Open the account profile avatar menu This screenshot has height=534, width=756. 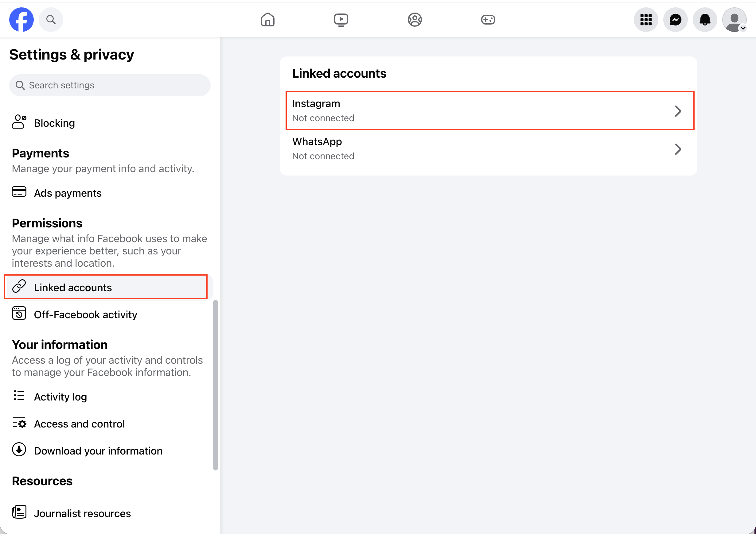(734, 20)
